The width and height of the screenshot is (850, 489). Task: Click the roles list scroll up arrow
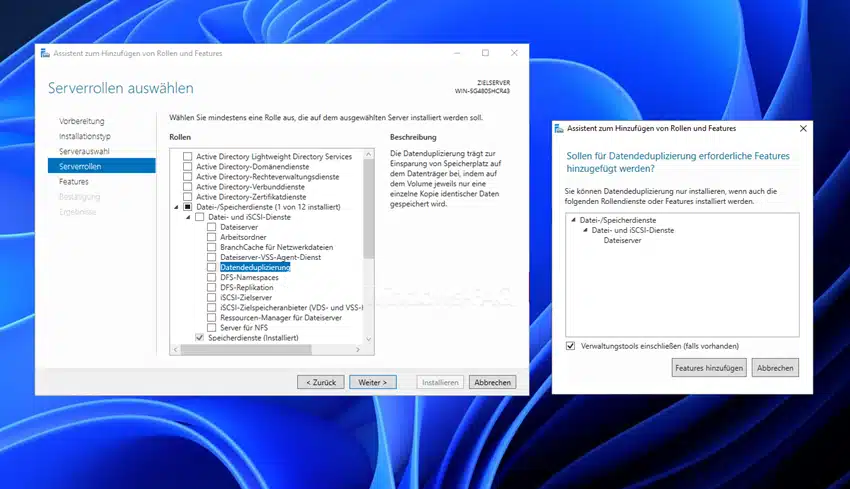pos(369,155)
